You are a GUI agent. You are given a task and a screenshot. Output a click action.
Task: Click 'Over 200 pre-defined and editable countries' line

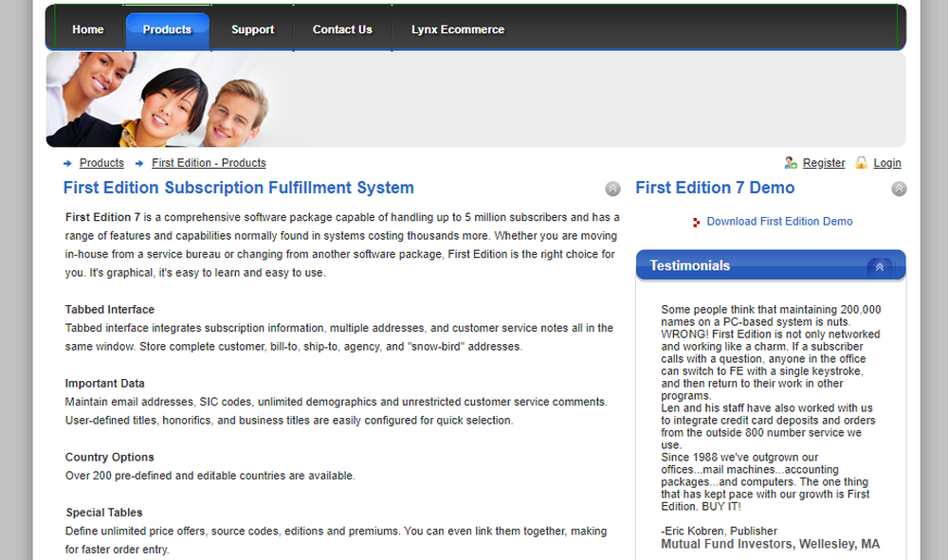(x=210, y=476)
